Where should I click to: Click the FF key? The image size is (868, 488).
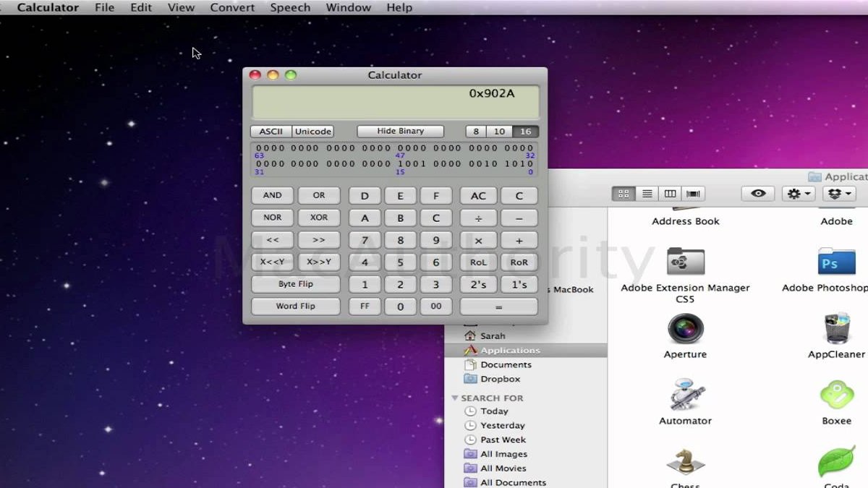tap(365, 307)
